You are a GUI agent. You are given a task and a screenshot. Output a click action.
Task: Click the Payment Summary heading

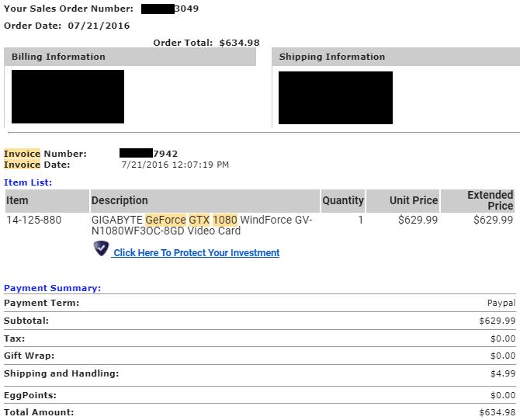coord(52,288)
